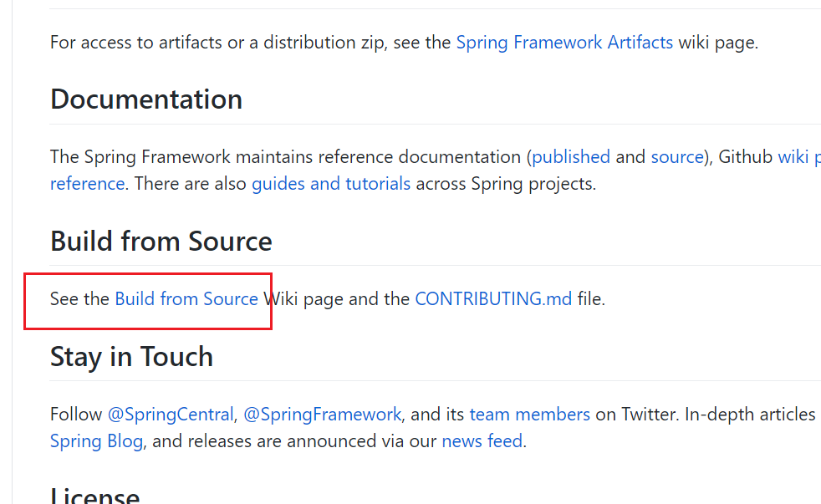Open the CONTRIBUTING.md file link
The height and width of the screenshot is (504, 821).
[493, 299]
